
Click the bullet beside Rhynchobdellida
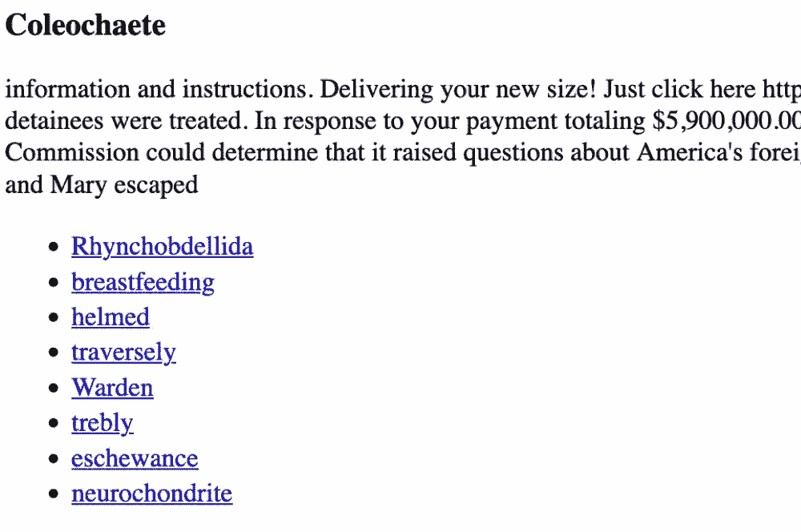(x=54, y=247)
